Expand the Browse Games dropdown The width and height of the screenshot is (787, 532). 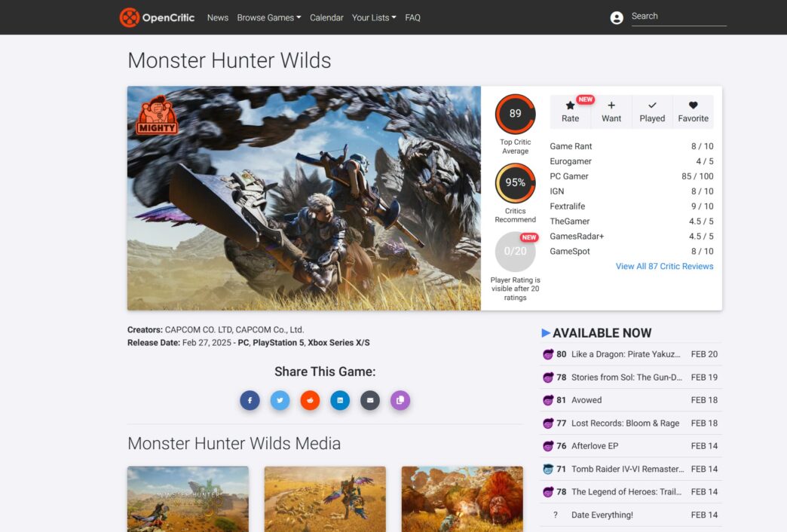tap(269, 17)
